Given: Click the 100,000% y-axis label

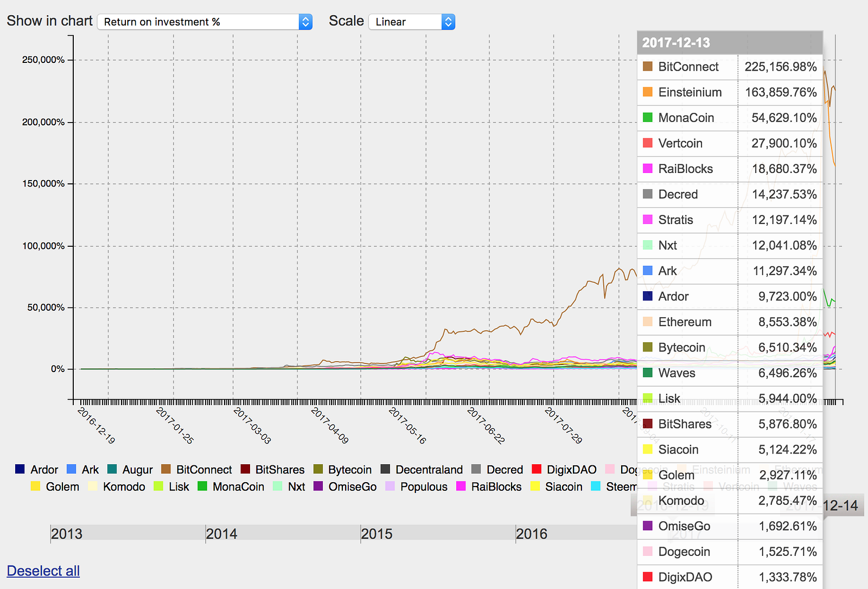Looking at the screenshot, I should coord(43,246).
